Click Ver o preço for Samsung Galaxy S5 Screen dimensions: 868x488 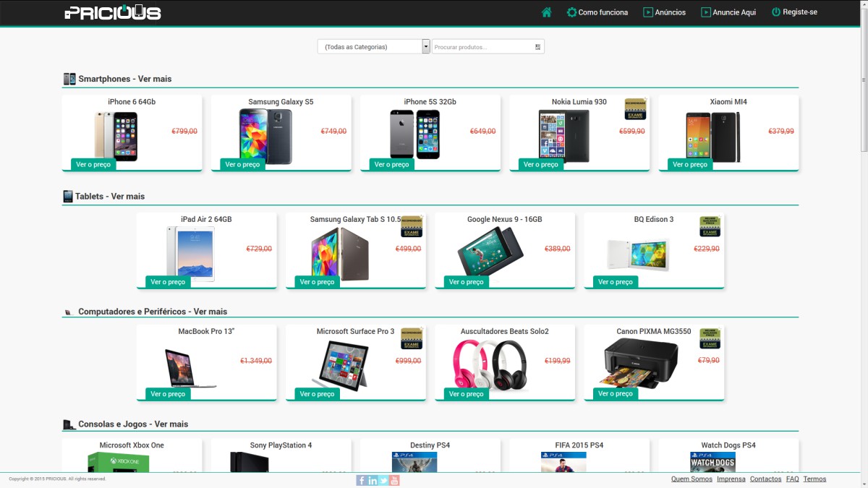(x=242, y=164)
